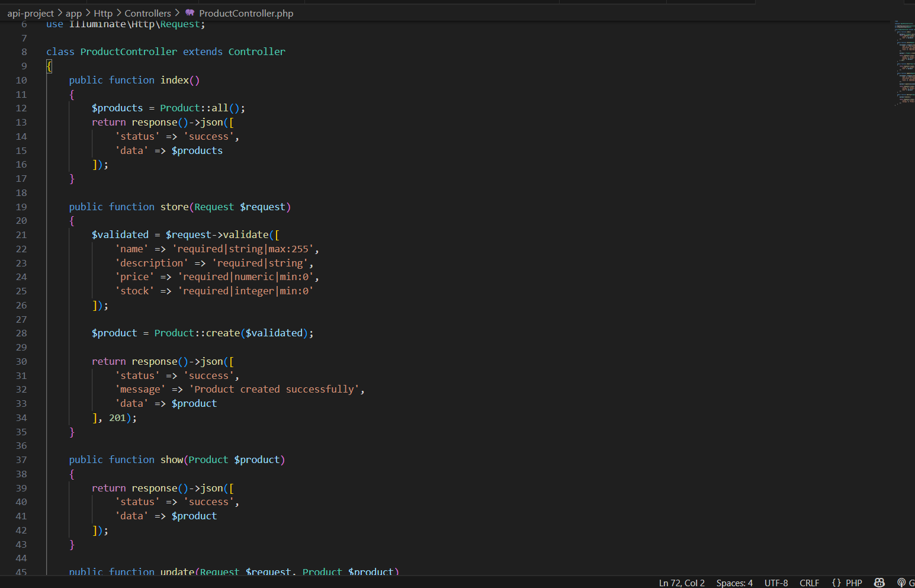Open the Copilot status icon
The height and width of the screenshot is (588, 915).
[x=879, y=583]
